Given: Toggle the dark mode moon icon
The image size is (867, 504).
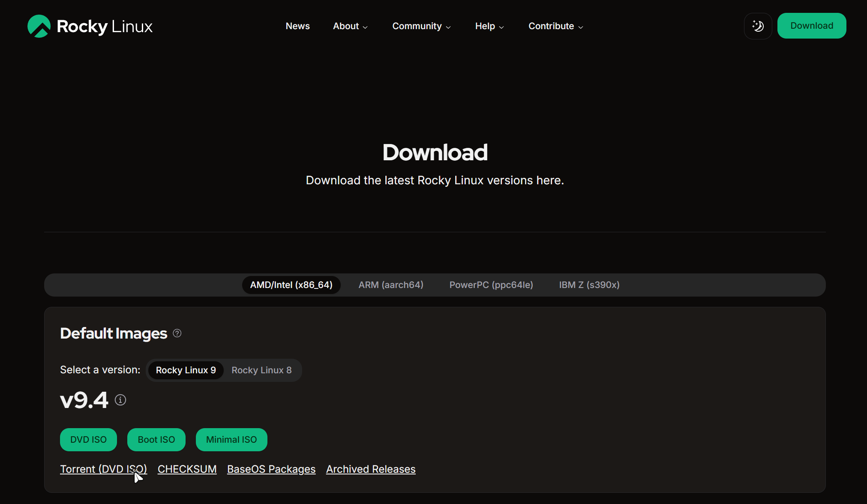Looking at the screenshot, I should [758, 26].
